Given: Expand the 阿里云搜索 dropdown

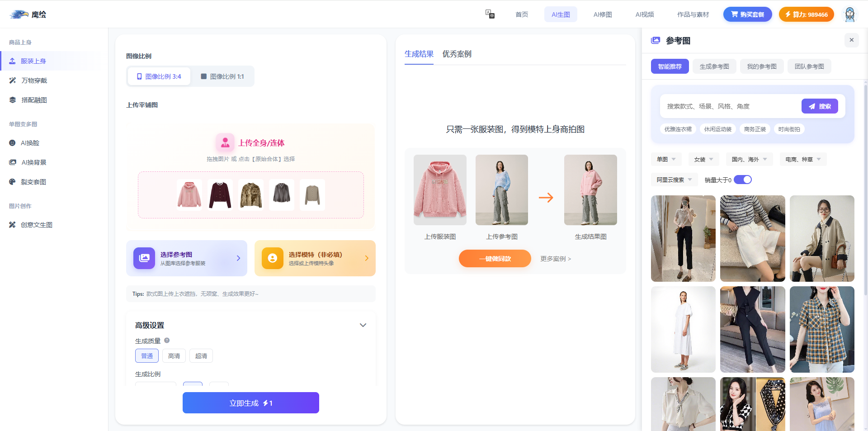Looking at the screenshot, I should (674, 180).
